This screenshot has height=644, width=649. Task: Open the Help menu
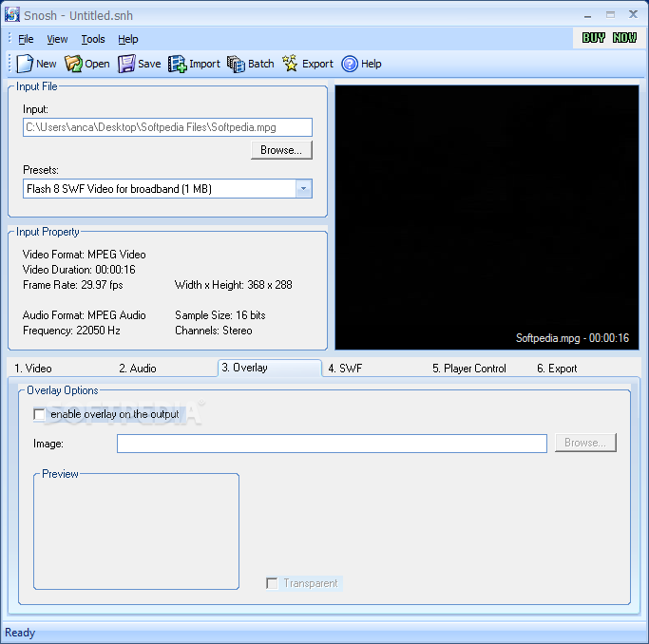[x=128, y=39]
